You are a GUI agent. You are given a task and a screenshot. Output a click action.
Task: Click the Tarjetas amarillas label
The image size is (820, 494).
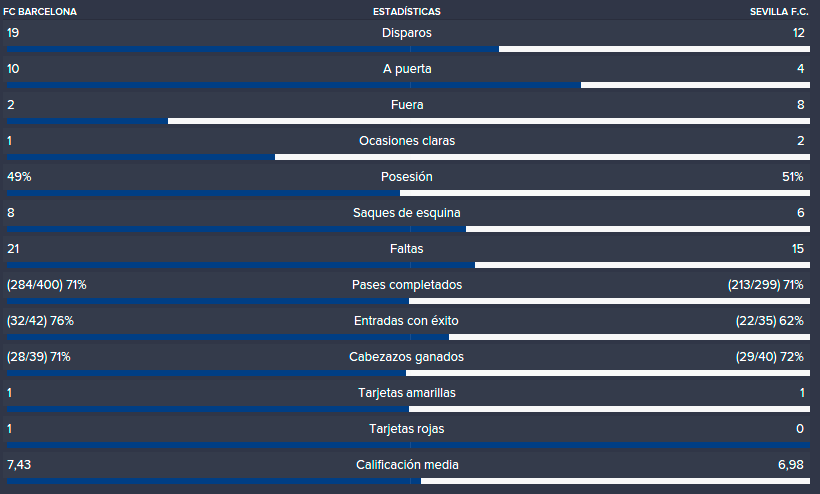(407, 393)
